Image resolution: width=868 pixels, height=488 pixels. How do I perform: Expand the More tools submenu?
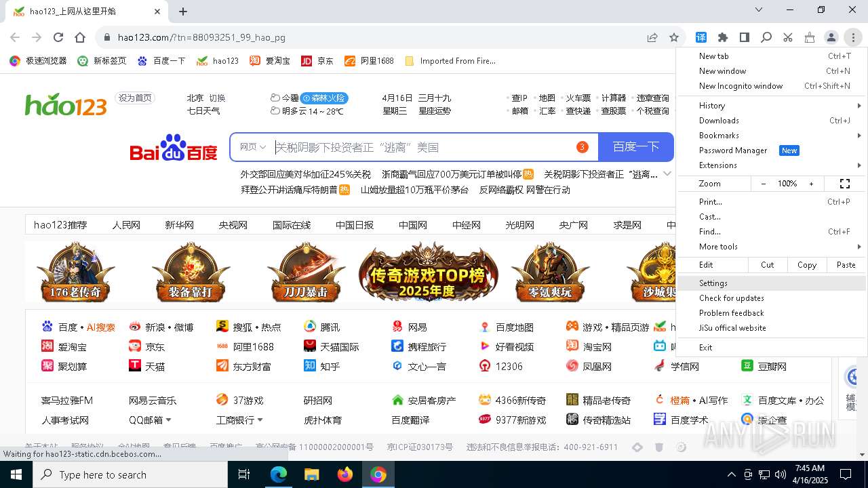coord(772,247)
